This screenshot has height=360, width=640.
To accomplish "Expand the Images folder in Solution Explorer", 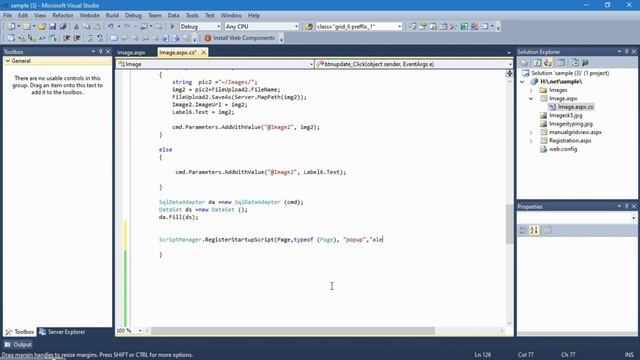I will [x=531, y=90].
